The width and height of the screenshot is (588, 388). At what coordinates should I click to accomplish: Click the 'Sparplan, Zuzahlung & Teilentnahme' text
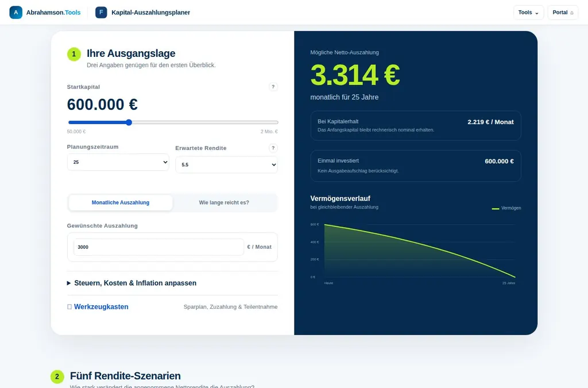(x=231, y=307)
